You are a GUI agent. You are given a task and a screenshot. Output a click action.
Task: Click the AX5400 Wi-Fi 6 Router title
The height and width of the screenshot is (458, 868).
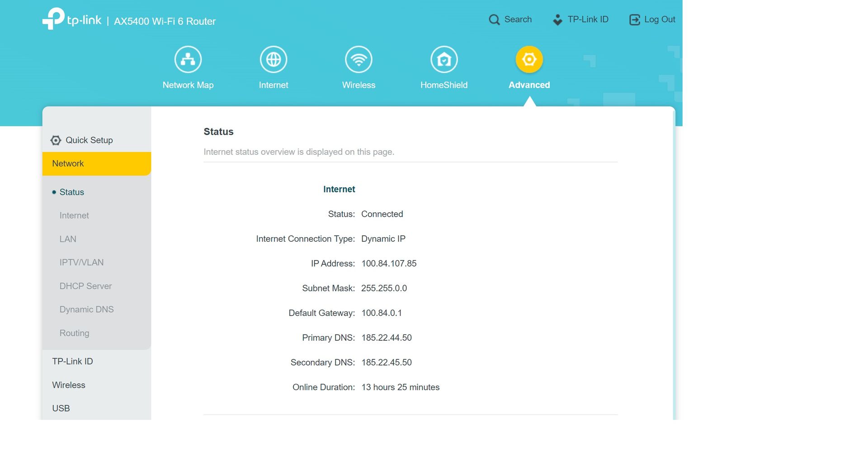click(165, 21)
